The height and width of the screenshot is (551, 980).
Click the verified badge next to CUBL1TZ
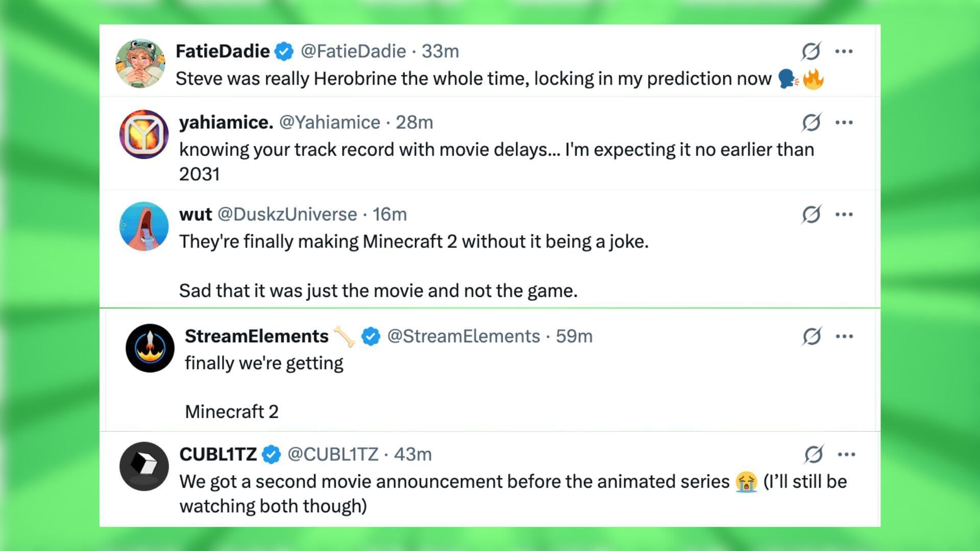(x=272, y=454)
